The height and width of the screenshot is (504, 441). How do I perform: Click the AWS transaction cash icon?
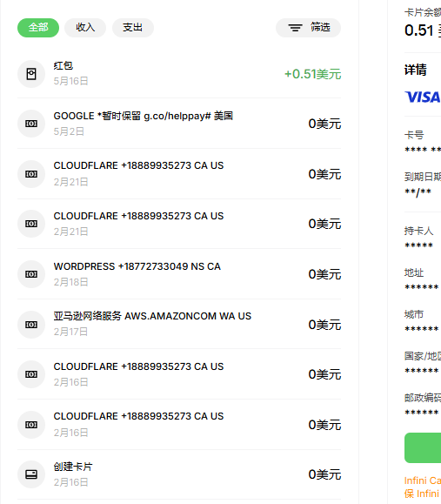pyautogui.click(x=31, y=325)
